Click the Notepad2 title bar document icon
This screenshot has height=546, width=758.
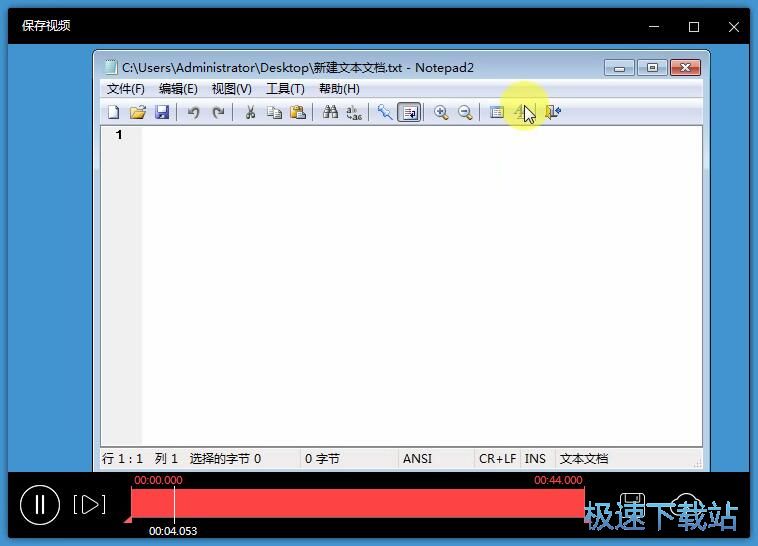pos(111,67)
